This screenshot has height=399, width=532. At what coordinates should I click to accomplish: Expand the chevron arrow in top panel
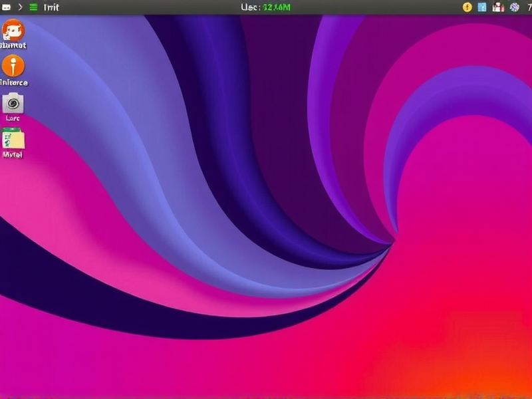[20, 7]
